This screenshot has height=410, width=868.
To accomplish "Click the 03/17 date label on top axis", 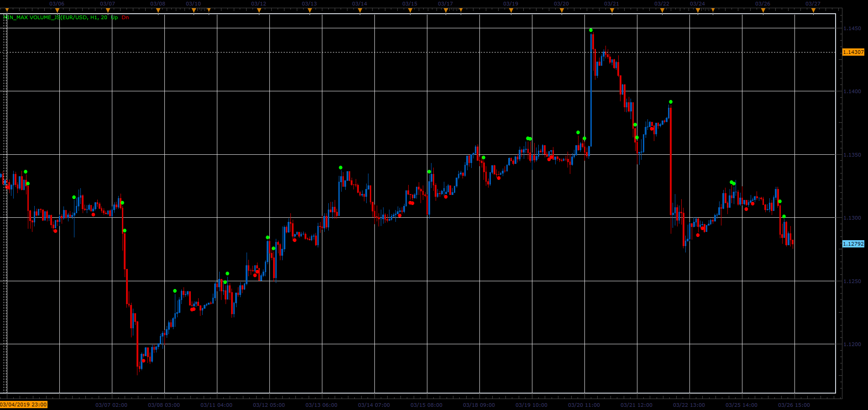I will pyautogui.click(x=446, y=4).
